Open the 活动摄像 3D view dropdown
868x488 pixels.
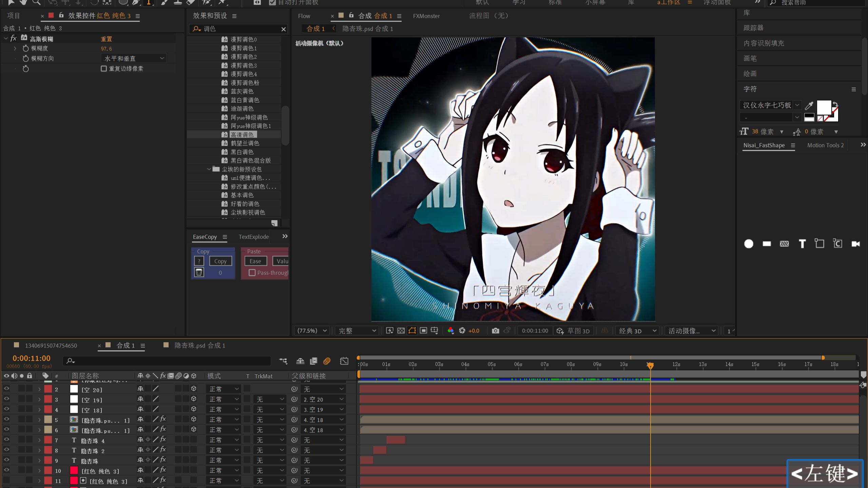[692, 331]
